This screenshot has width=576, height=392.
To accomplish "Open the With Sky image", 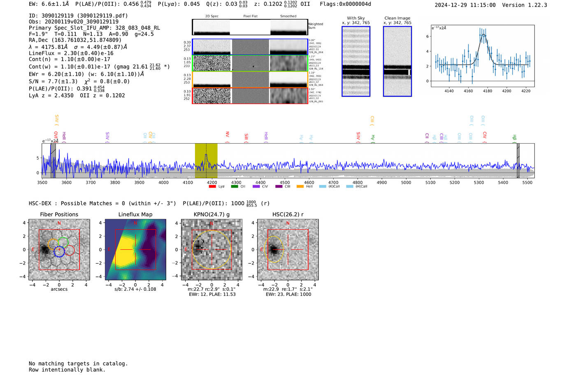I will tap(356, 61).
